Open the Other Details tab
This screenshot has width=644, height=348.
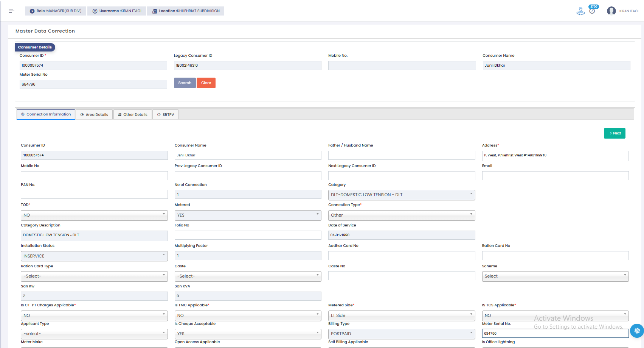tap(133, 114)
